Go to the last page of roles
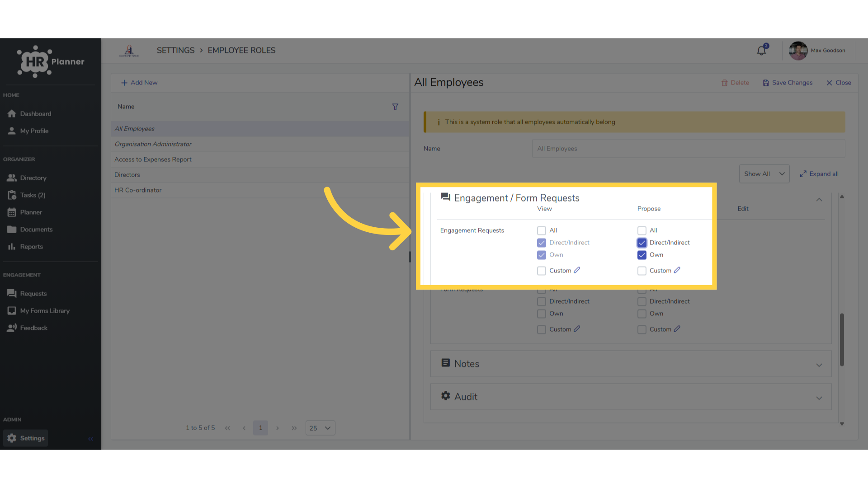Image resolution: width=868 pixels, height=488 pixels. click(294, 428)
